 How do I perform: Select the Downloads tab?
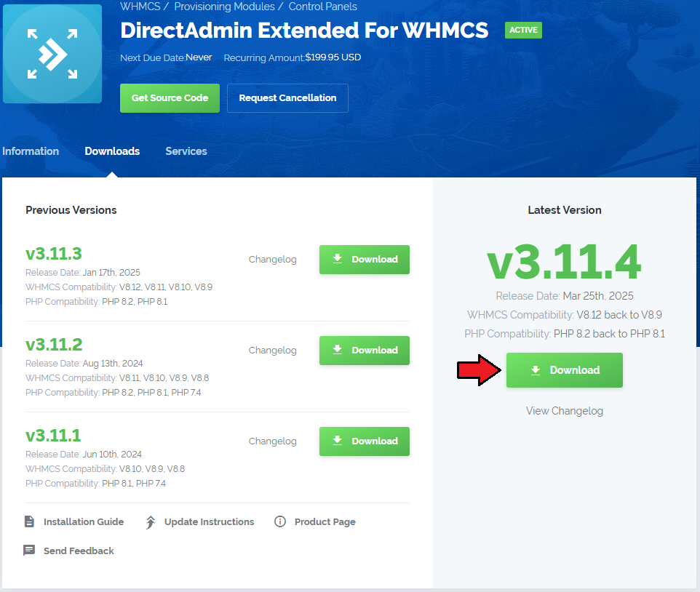point(113,151)
